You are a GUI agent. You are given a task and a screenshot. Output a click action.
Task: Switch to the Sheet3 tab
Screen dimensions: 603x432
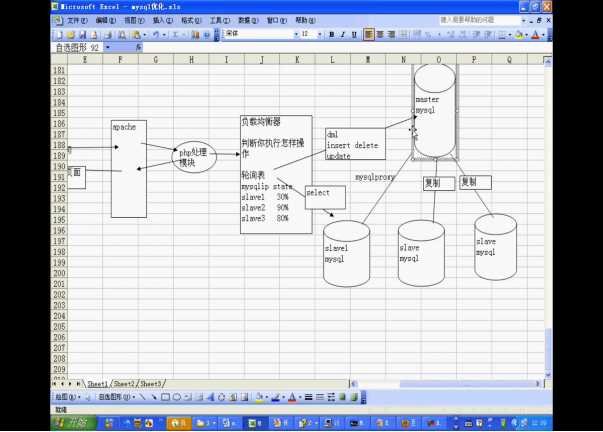151,383
